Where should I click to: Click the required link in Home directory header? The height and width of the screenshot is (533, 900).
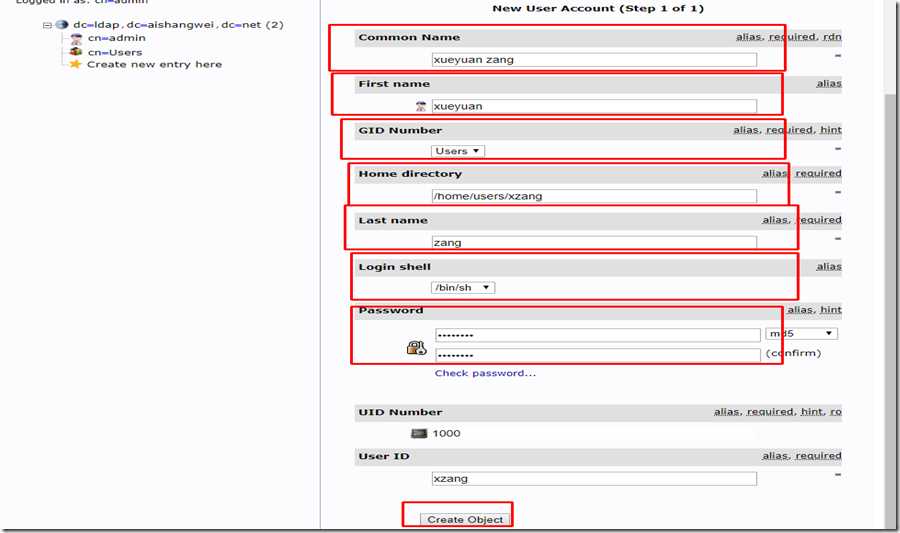[818, 173]
